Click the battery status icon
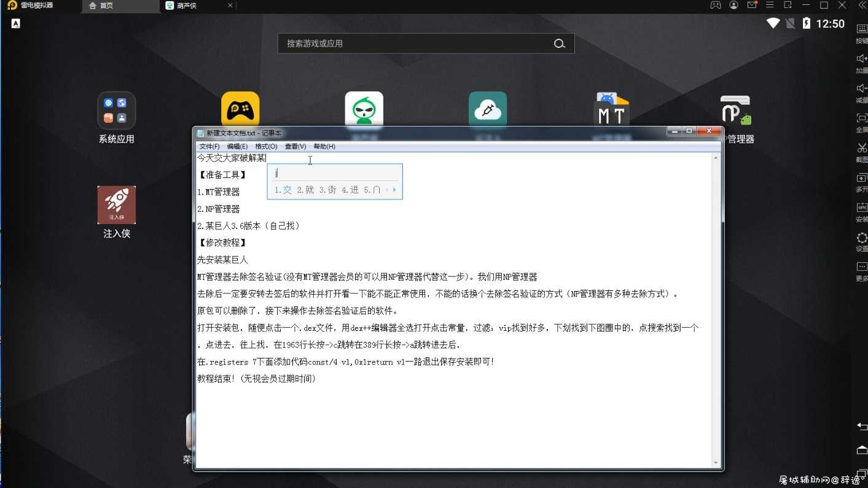The width and height of the screenshot is (868, 488). pyautogui.click(x=806, y=23)
